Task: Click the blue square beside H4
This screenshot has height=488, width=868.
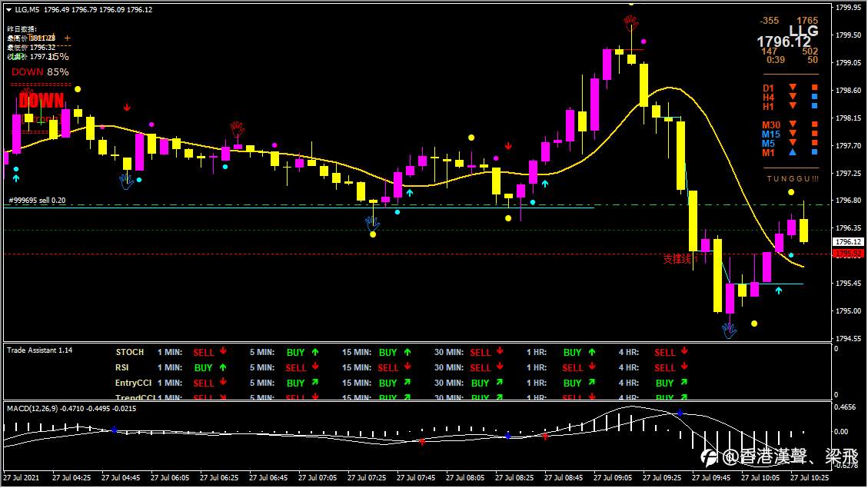Action: (x=815, y=97)
